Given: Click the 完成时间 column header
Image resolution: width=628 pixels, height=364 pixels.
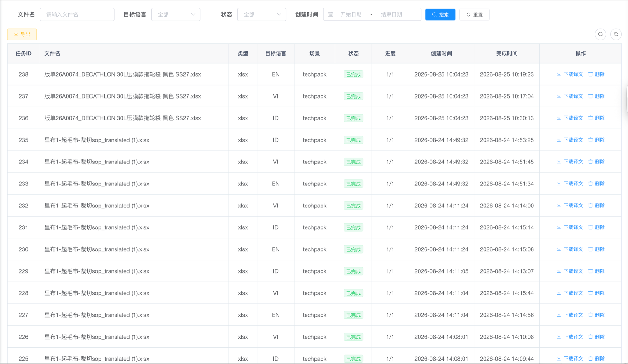Looking at the screenshot, I should (507, 53).
